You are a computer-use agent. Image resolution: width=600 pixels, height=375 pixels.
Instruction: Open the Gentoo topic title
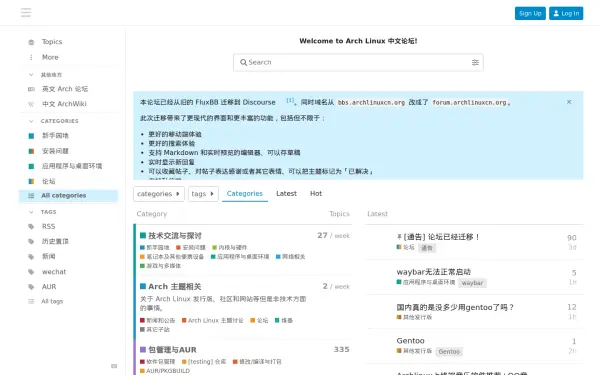(410, 341)
